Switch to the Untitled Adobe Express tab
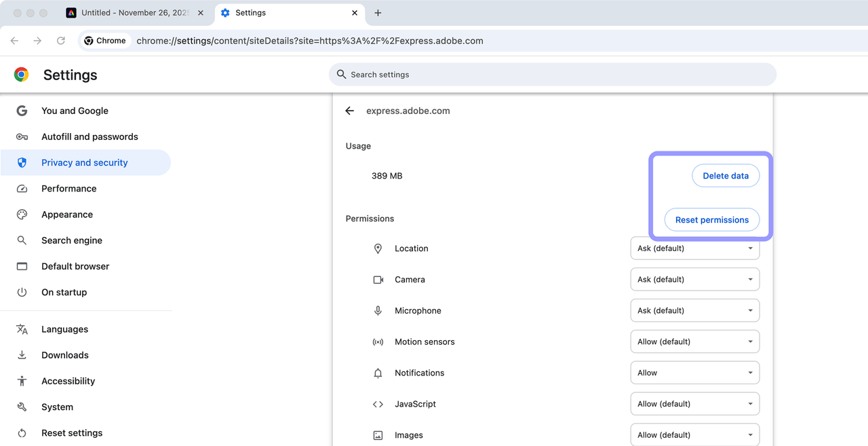This screenshot has height=446, width=868. 132,13
